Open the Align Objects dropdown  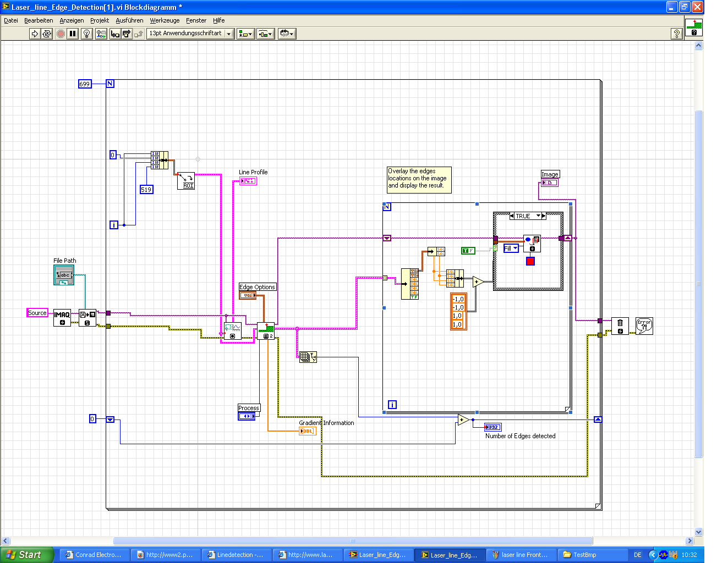[x=245, y=34]
